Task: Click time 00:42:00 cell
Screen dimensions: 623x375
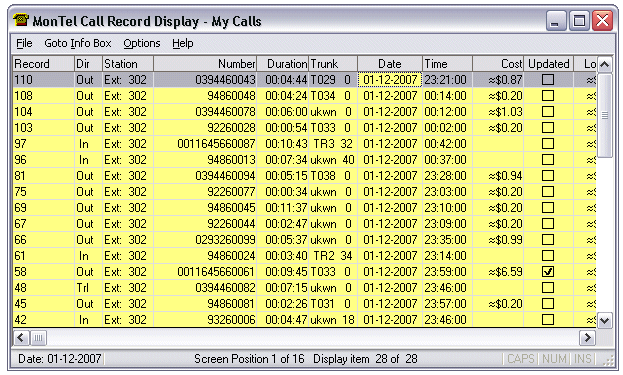Action: (447, 143)
